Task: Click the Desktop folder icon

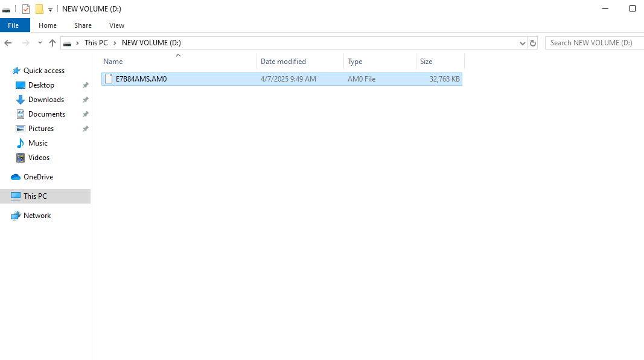Action: pyautogui.click(x=20, y=85)
